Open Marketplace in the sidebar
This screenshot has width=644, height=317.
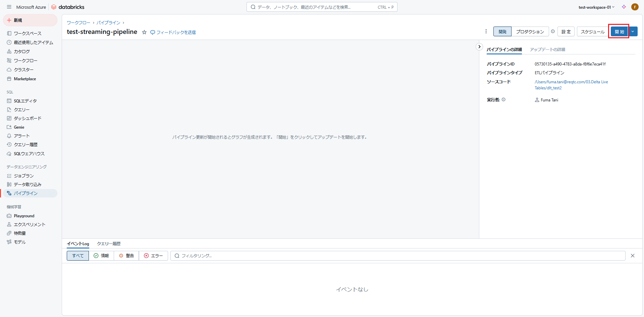30,79
